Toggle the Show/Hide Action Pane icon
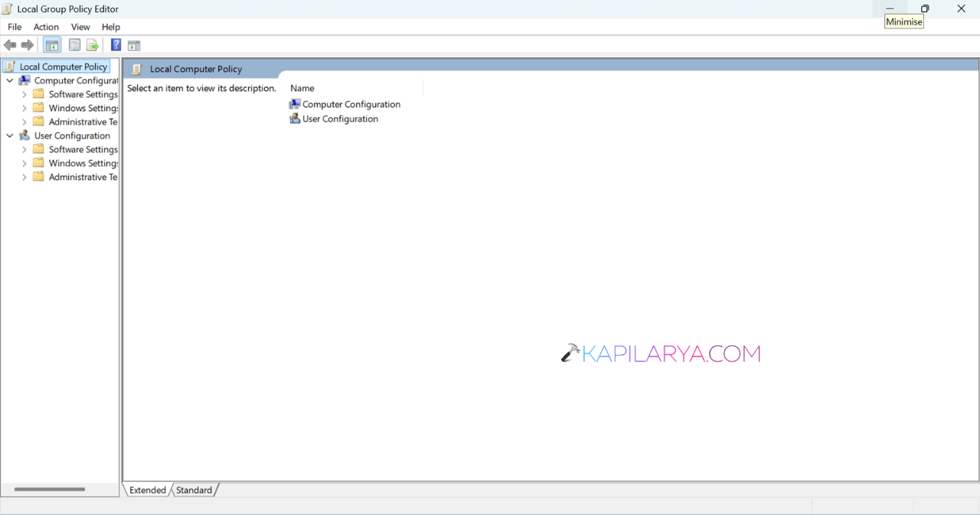 point(134,45)
